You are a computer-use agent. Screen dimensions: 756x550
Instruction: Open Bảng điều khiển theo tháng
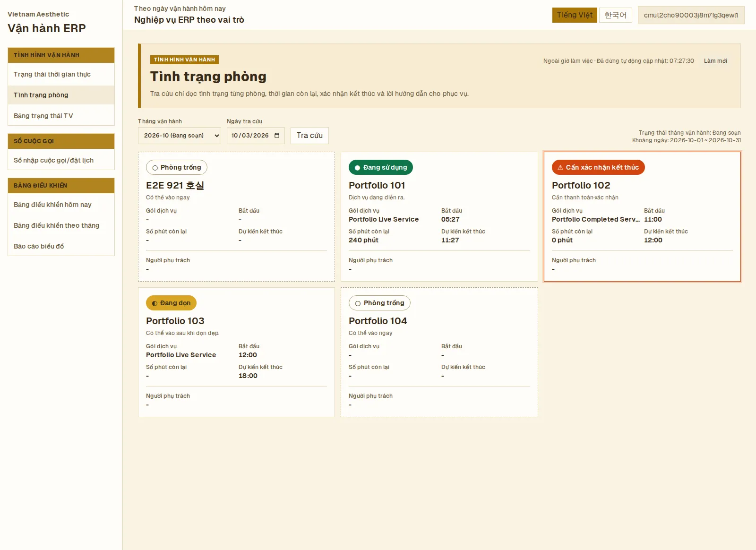coord(61,226)
